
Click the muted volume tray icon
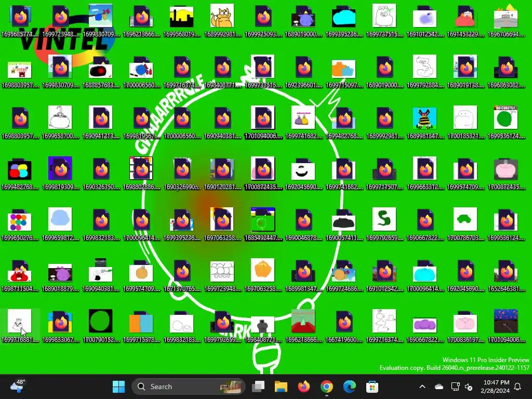click(469, 387)
